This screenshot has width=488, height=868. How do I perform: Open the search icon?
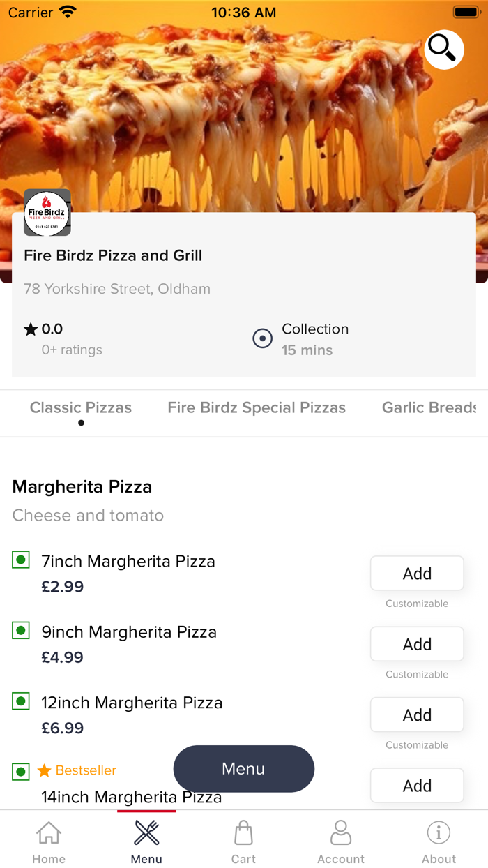[443, 50]
